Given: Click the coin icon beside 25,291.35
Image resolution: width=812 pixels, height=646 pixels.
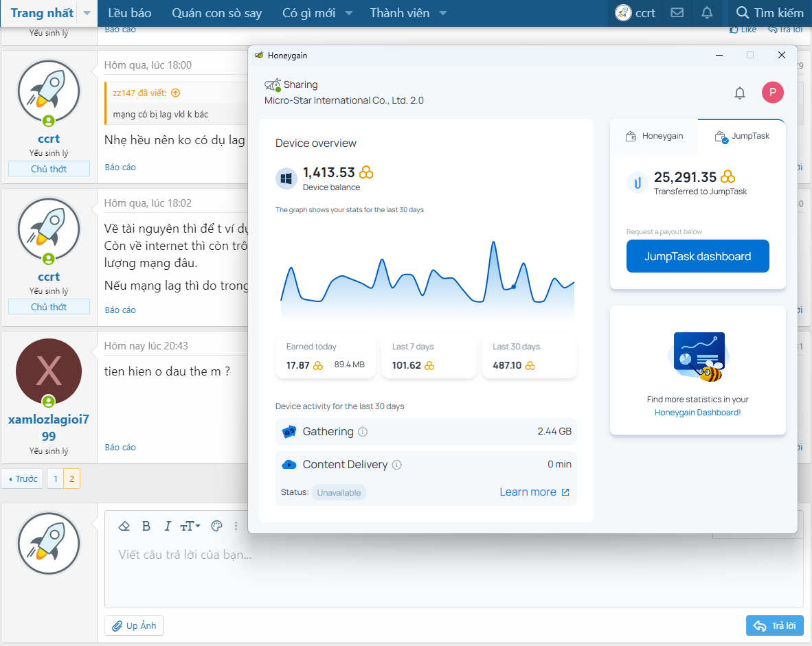Looking at the screenshot, I should click(728, 177).
